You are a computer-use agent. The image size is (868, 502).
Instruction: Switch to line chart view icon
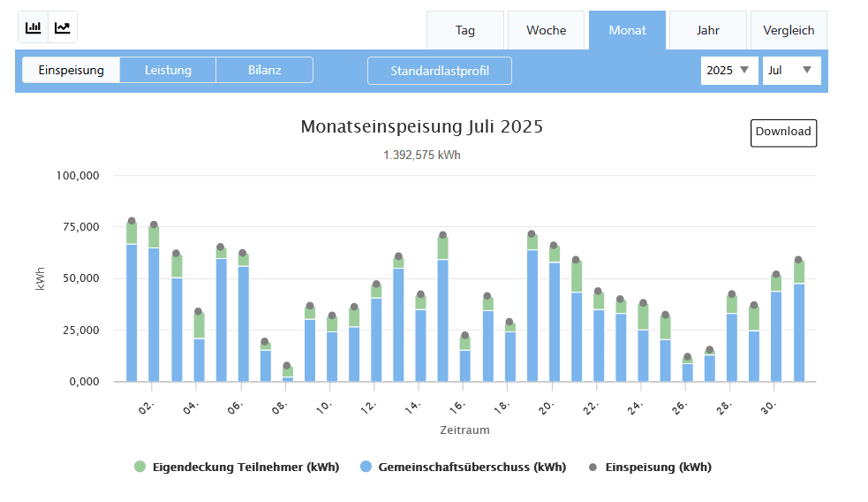point(63,27)
